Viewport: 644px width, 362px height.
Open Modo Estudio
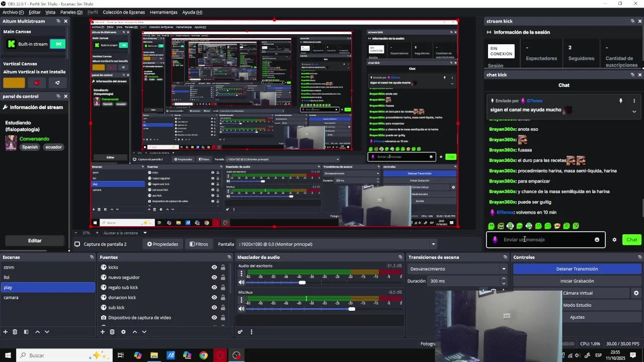(577, 305)
